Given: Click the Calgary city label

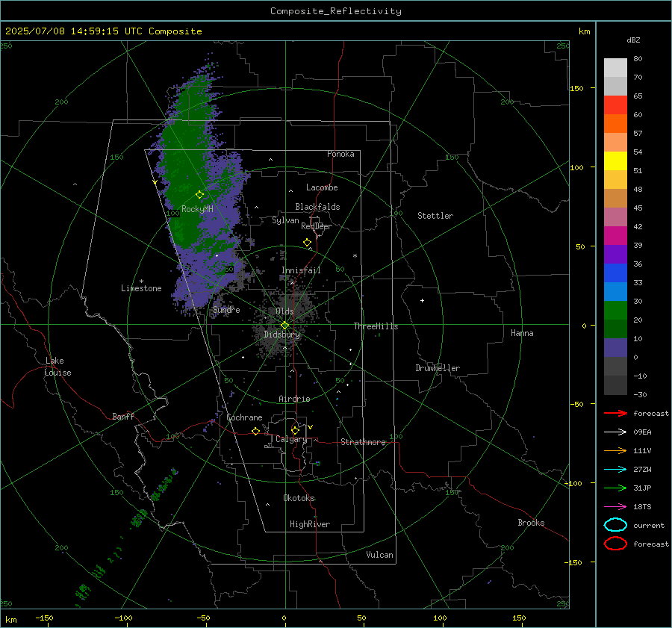Looking at the screenshot, I should (291, 439).
